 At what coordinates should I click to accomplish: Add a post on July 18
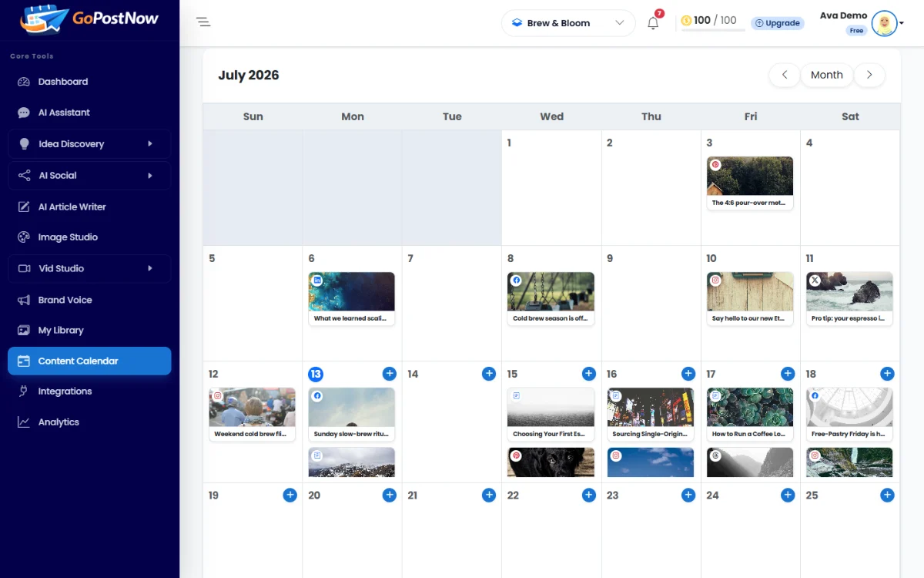888,374
